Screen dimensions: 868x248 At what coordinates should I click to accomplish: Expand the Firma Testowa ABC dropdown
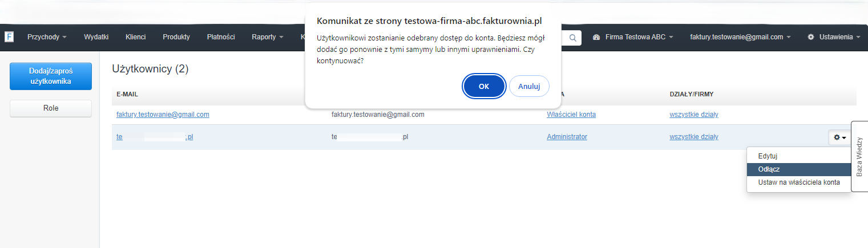633,37
